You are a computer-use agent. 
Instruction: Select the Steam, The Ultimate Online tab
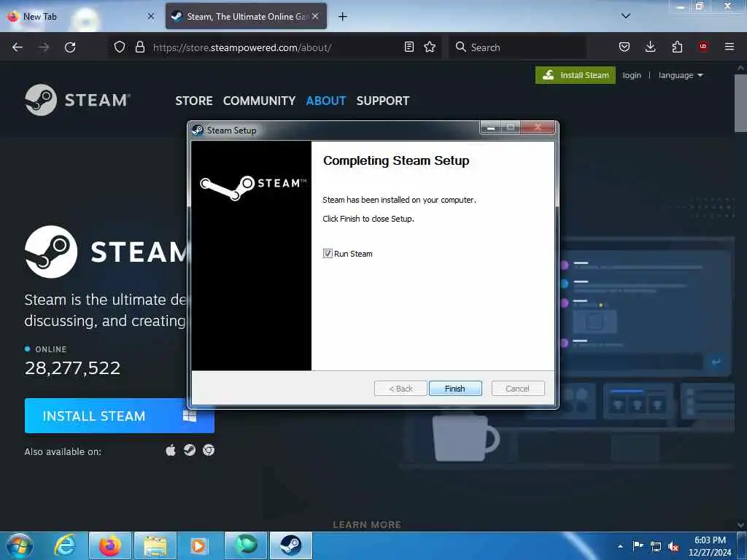pos(246,16)
